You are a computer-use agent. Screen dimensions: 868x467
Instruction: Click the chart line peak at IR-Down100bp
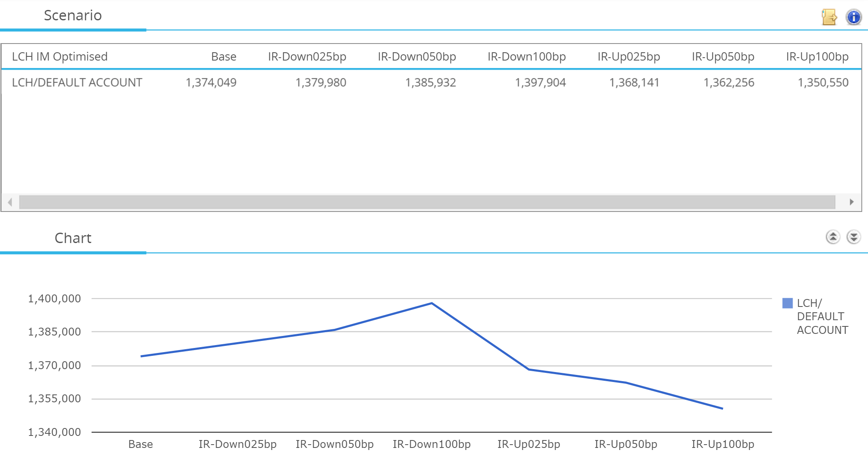pyautogui.click(x=432, y=303)
